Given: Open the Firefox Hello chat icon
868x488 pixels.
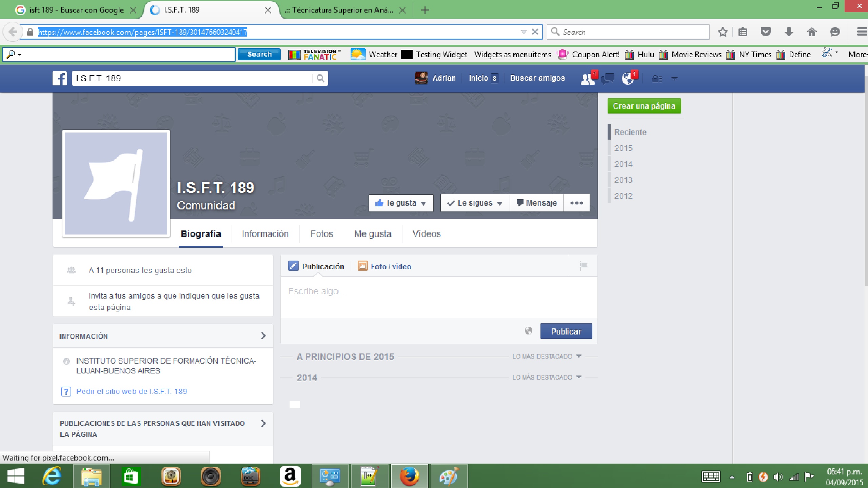Looking at the screenshot, I should 835,32.
